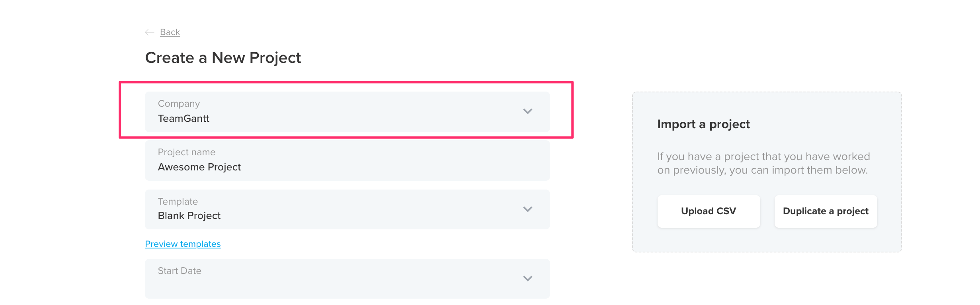
Task: Click the Template chevron icon
Action: click(x=528, y=209)
